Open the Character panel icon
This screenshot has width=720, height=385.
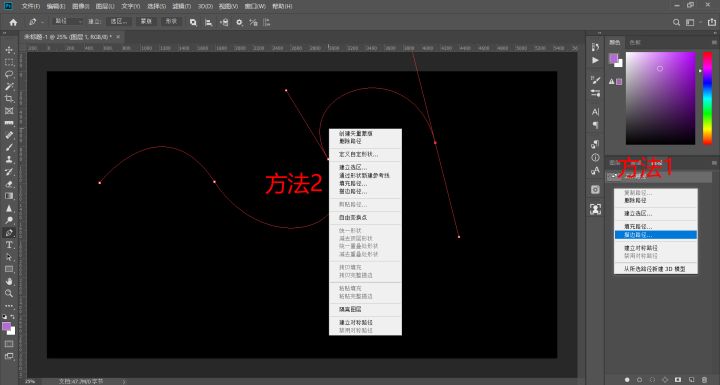(596, 112)
